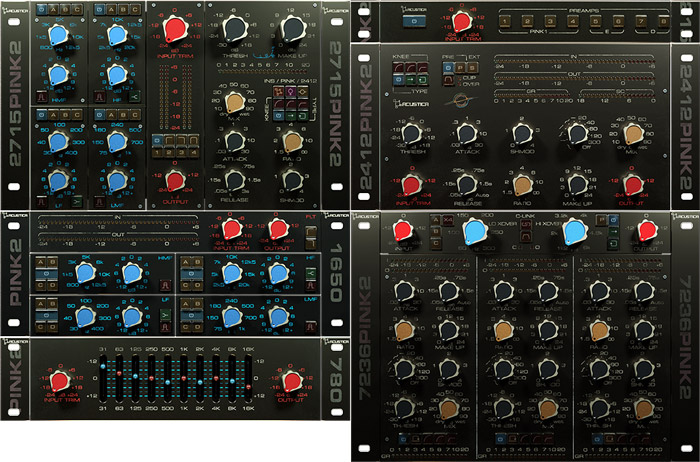Choose filter slot 2 on 2715

170,153
